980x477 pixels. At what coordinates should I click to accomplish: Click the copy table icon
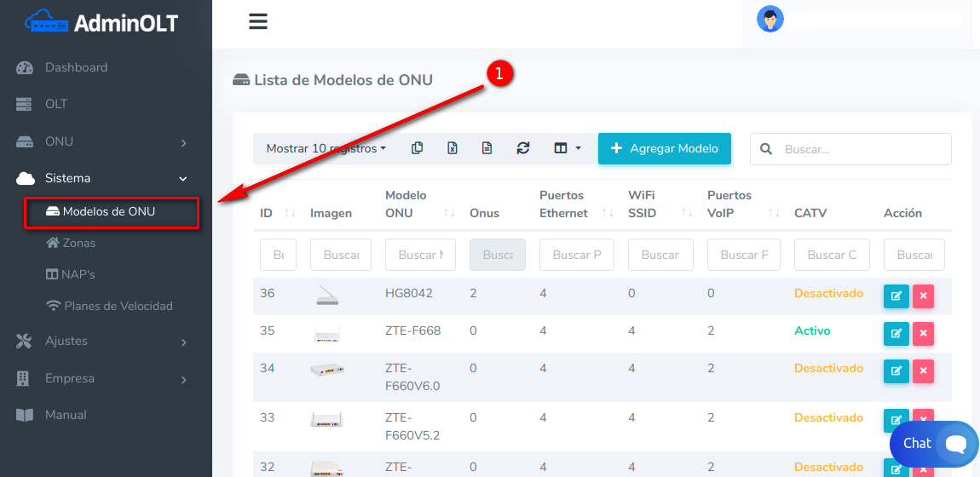[x=417, y=148]
